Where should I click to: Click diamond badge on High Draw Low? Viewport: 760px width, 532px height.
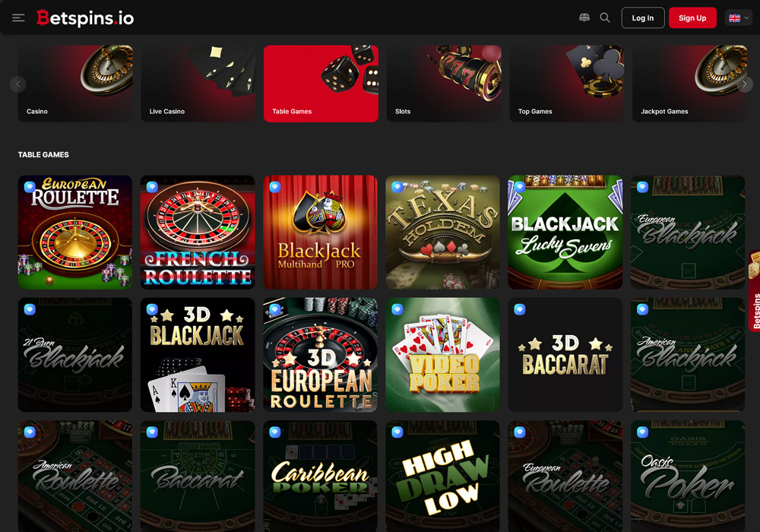pyautogui.click(x=397, y=432)
